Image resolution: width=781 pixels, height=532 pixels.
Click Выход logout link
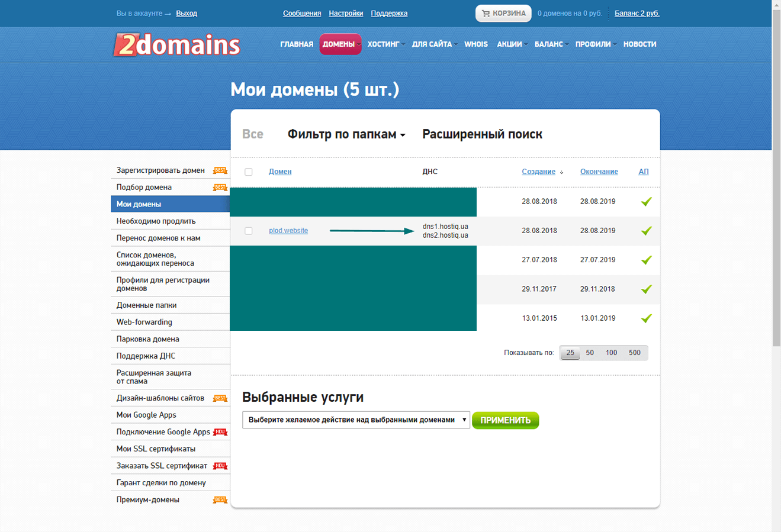[187, 13]
